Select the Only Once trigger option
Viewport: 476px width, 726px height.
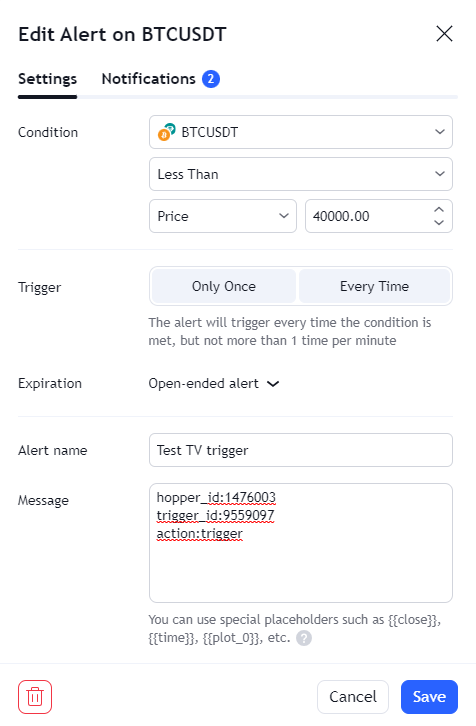coord(224,286)
